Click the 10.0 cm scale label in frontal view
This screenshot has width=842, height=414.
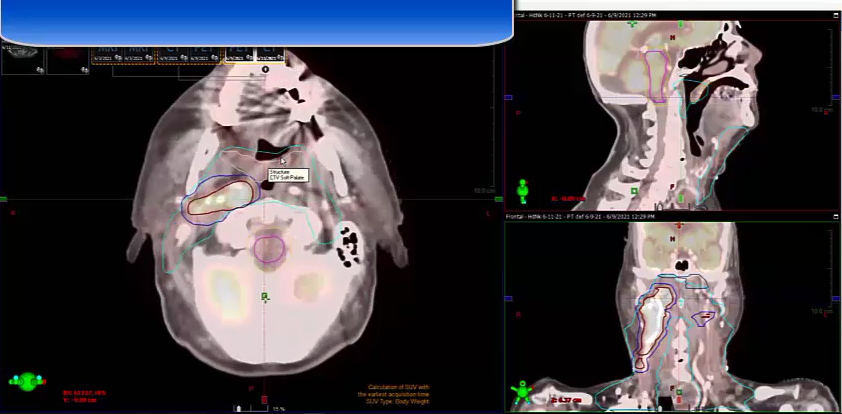tap(822, 311)
